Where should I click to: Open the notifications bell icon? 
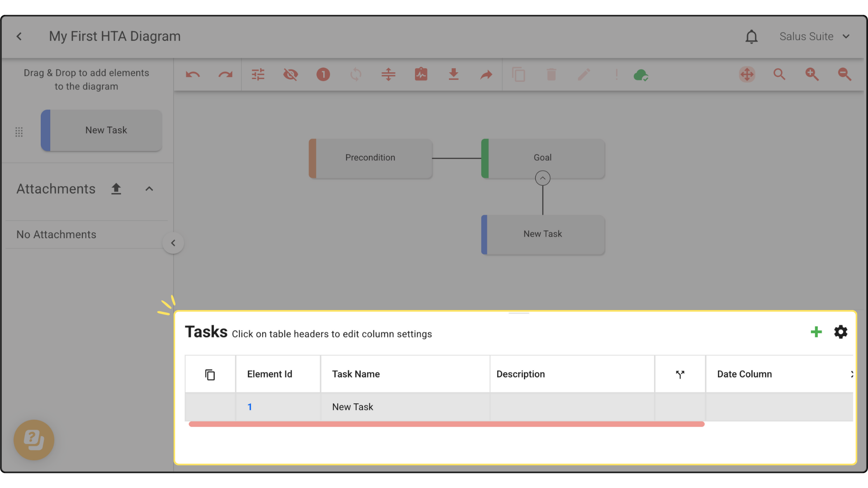(x=751, y=37)
